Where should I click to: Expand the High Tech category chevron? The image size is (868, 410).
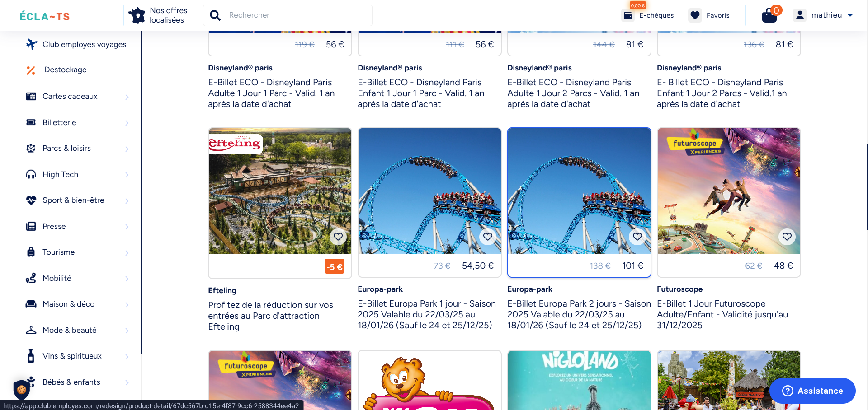tap(127, 175)
